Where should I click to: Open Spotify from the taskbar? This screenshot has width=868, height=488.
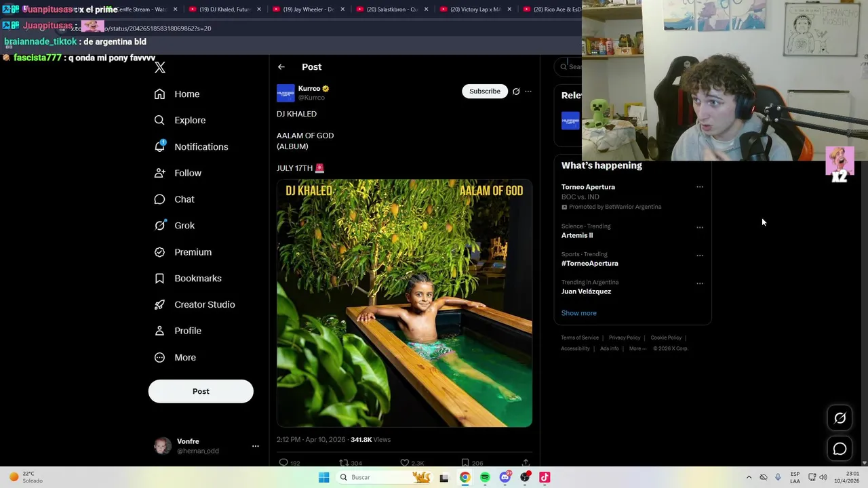[x=485, y=477]
